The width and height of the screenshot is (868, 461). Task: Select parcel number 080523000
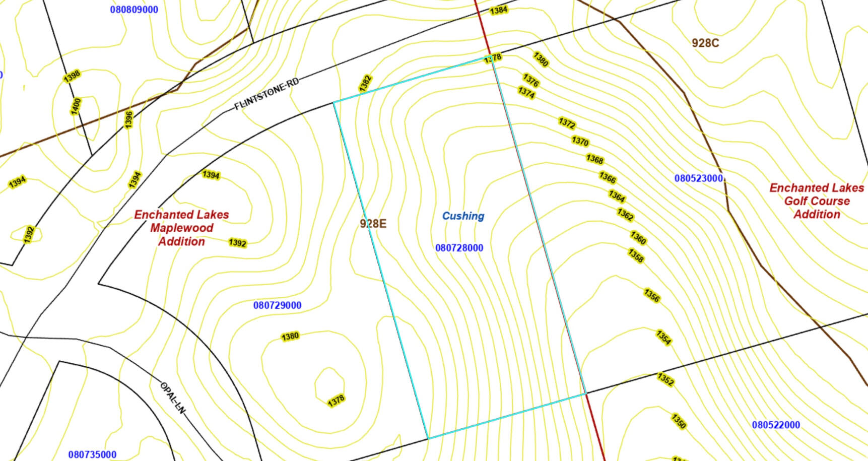[x=699, y=178]
